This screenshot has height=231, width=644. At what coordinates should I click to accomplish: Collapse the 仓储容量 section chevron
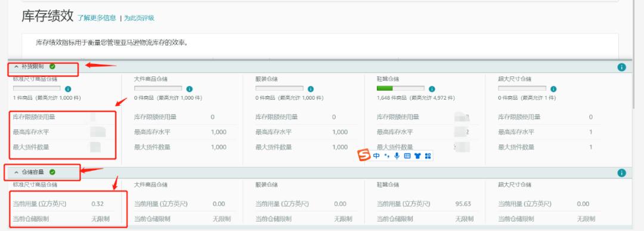point(17,173)
